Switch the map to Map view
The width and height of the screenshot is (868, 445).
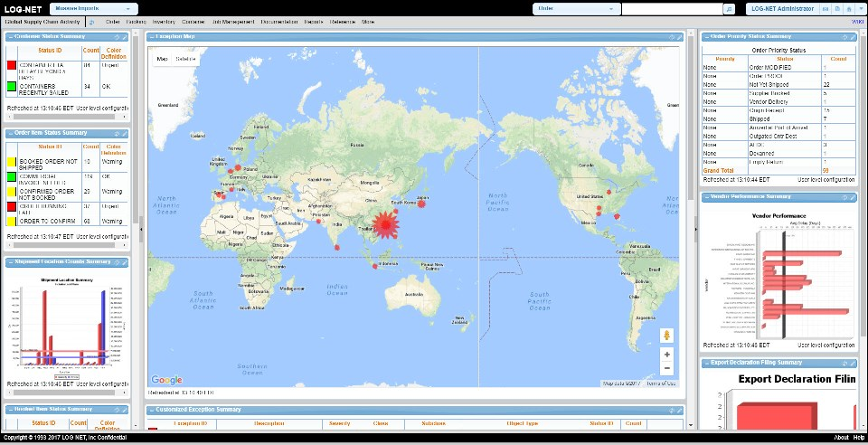pos(162,59)
